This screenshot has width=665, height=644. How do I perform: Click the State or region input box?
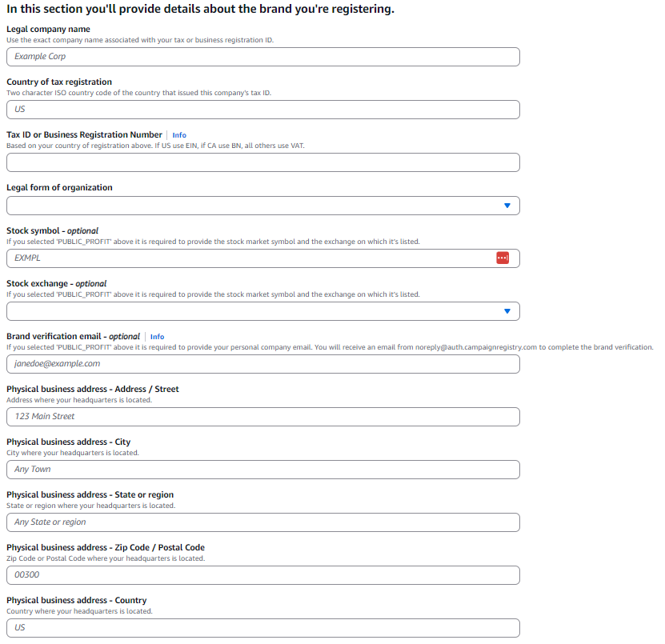tap(263, 522)
